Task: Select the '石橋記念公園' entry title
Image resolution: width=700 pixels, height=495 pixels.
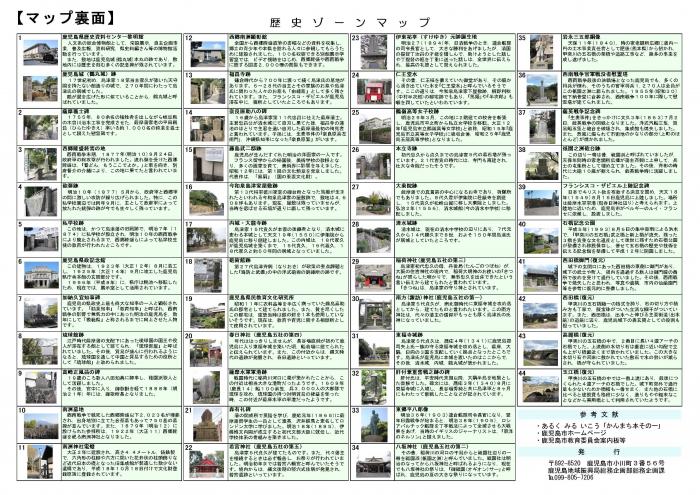Action: (x=579, y=222)
